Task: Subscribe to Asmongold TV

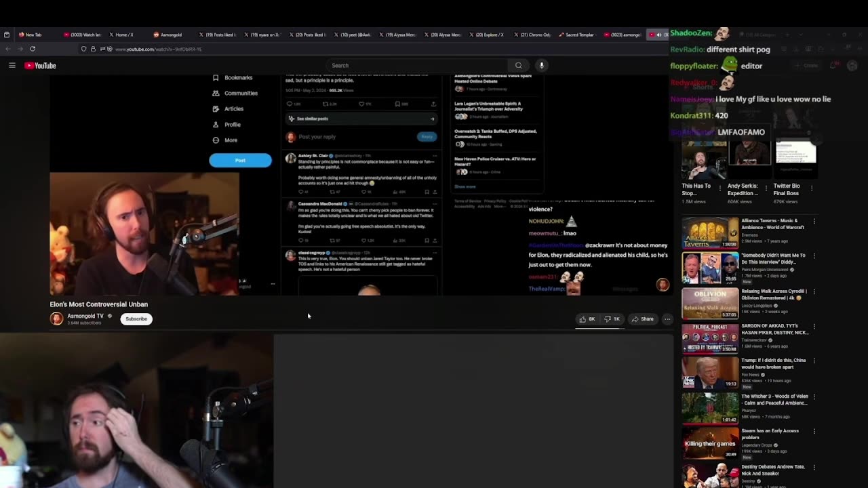Action: coord(136,319)
